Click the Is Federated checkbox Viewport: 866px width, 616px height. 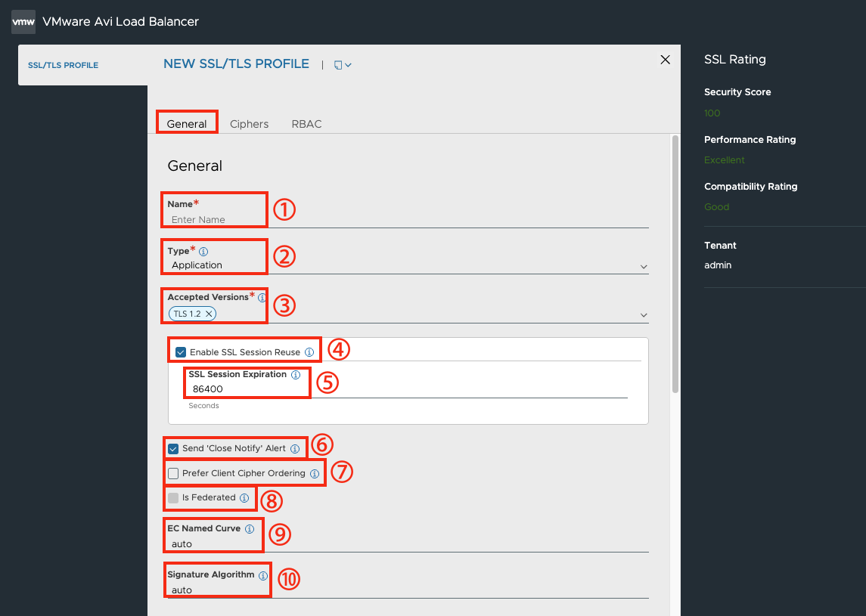coord(173,498)
